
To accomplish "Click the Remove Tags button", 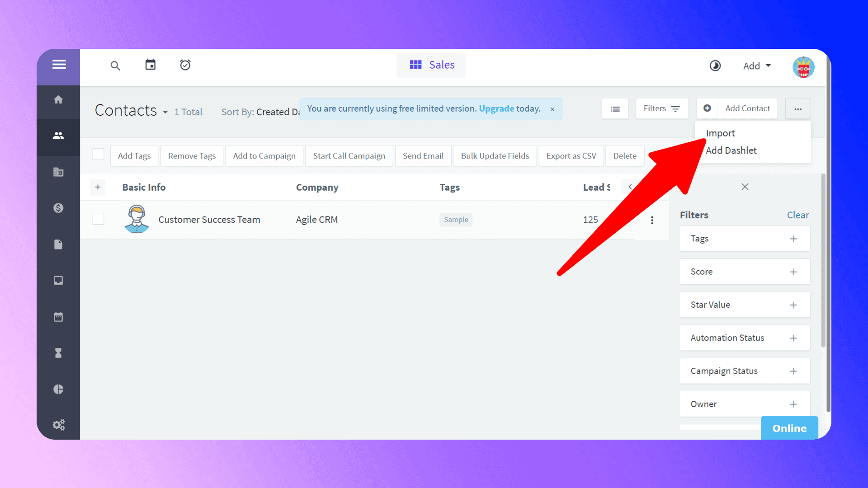I will click(192, 156).
